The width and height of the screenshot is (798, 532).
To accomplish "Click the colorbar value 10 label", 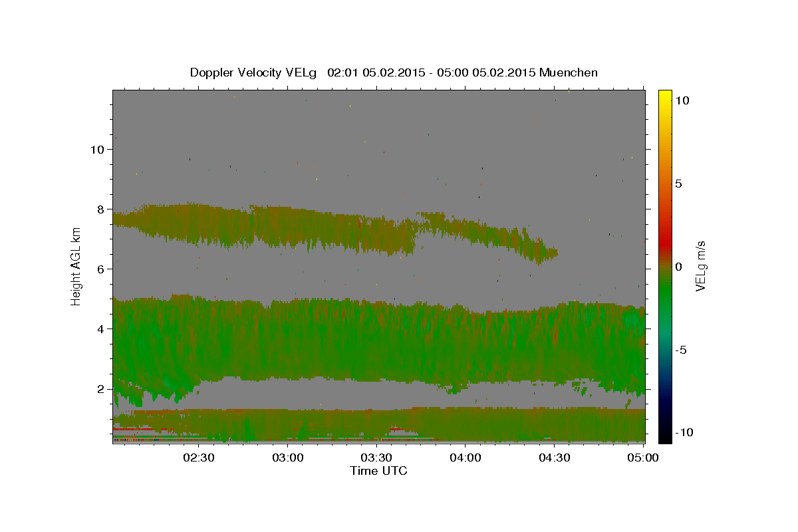I will click(x=682, y=100).
